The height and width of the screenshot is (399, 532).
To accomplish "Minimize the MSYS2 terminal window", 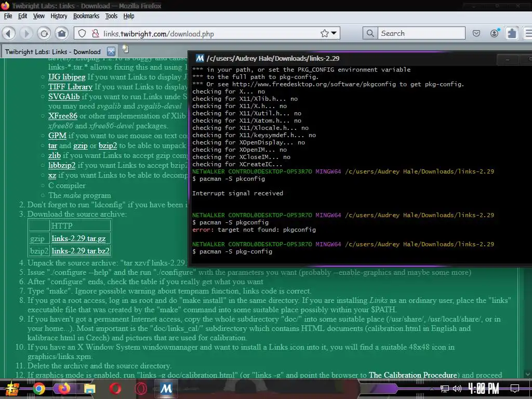I will (508, 59).
